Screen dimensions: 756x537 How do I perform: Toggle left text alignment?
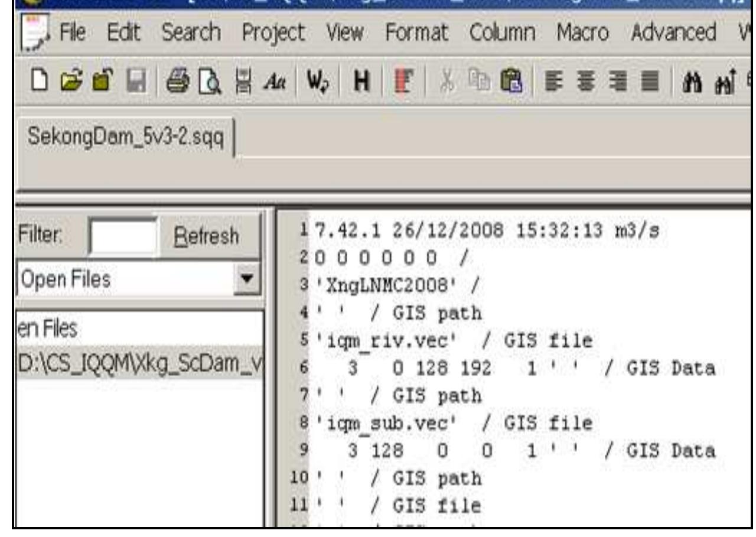(554, 83)
